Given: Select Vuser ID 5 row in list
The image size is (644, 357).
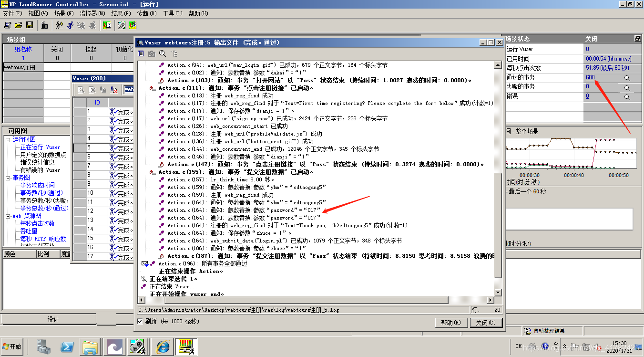Looking at the screenshot, I should coord(103,148).
